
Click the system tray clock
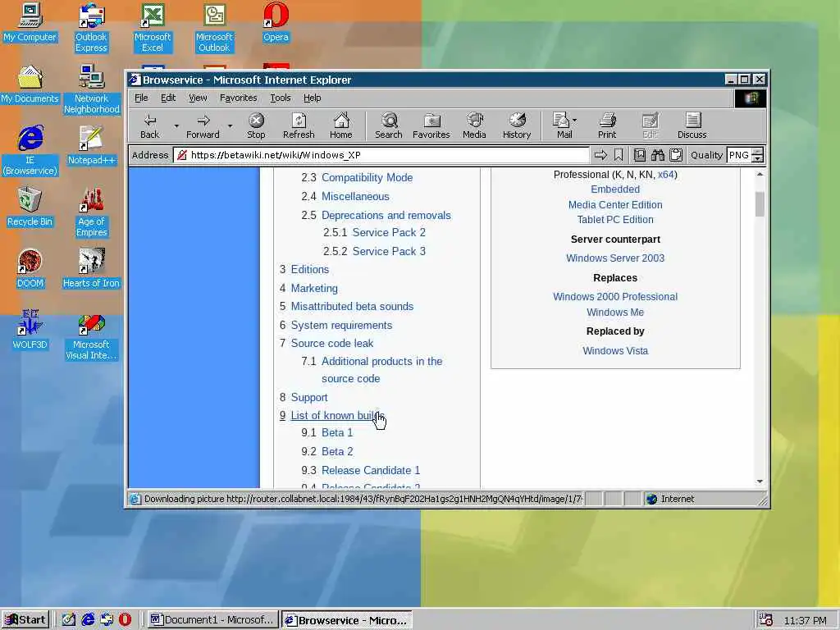806,620
